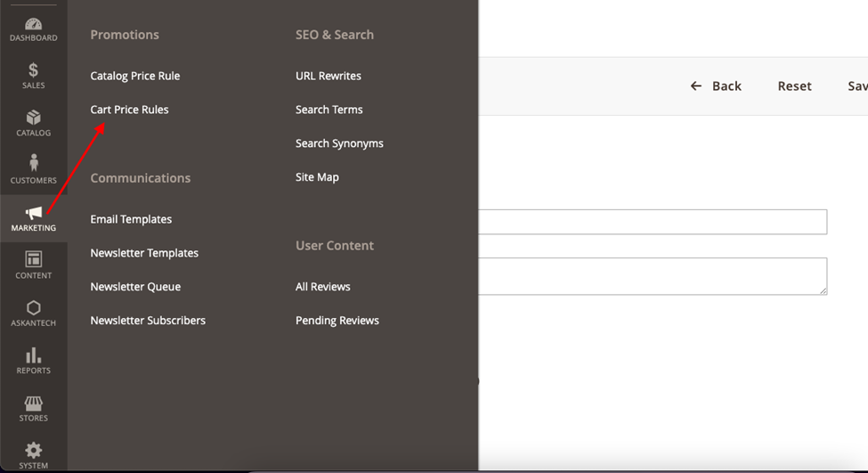
Task: Open Site Map
Action: pyautogui.click(x=317, y=177)
